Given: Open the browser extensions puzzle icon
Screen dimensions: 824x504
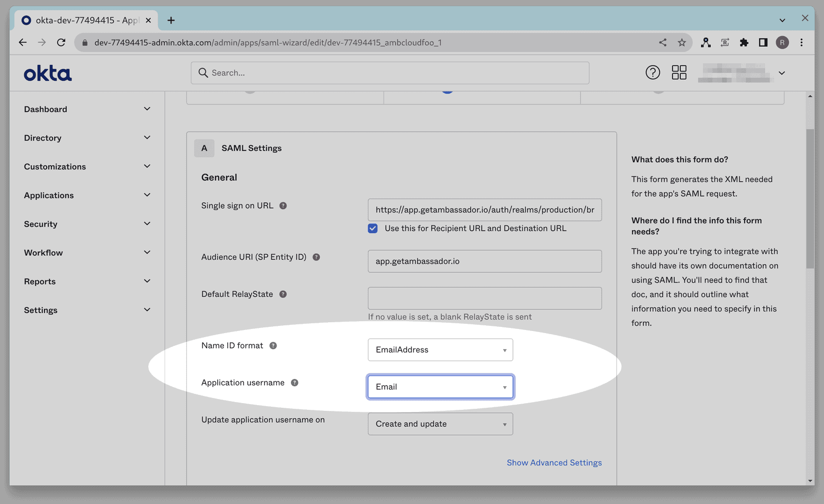Looking at the screenshot, I should [x=744, y=42].
